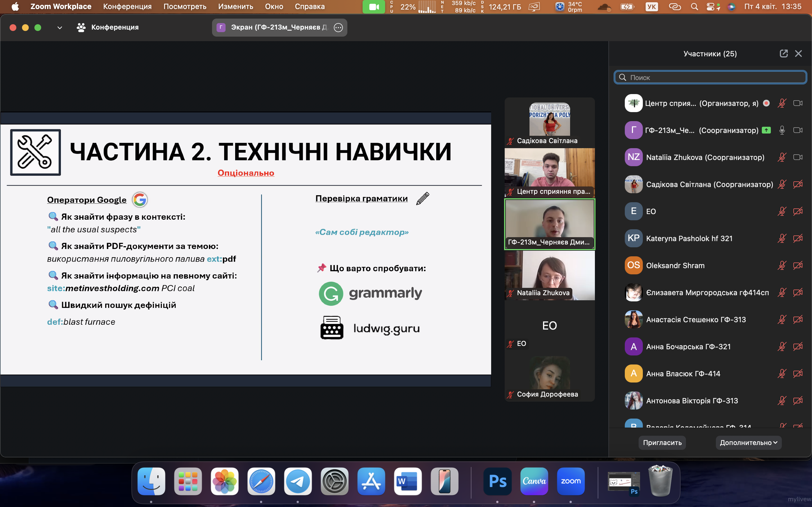Image resolution: width=812 pixels, height=507 pixels.
Task: Open Zoom from the dock
Action: 570,481
